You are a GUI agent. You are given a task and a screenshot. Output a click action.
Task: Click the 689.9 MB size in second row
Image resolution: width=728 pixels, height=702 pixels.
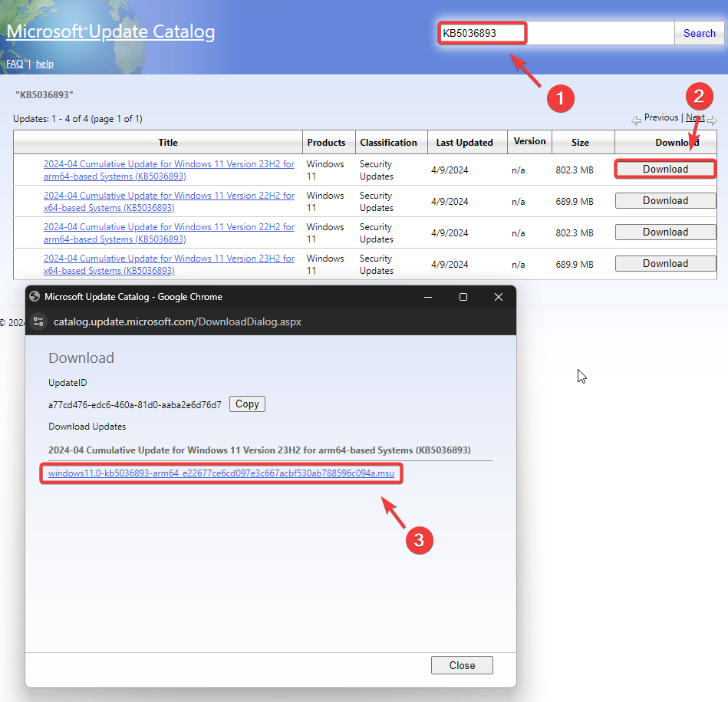tap(575, 202)
